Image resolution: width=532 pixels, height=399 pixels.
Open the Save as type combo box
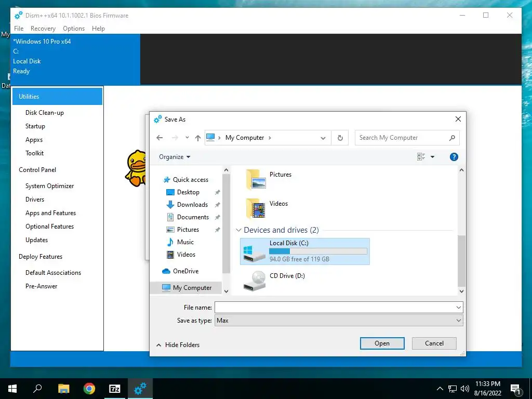(339, 320)
